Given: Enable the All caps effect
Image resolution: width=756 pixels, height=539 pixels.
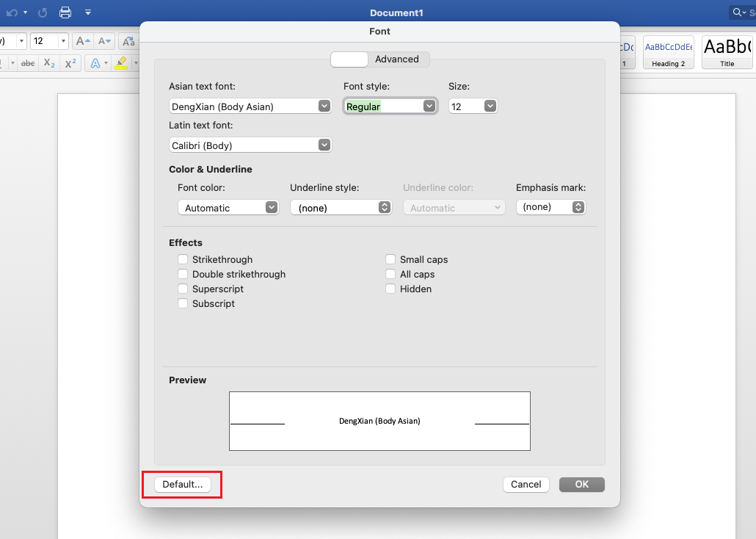Looking at the screenshot, I should (x=390, y=274).
